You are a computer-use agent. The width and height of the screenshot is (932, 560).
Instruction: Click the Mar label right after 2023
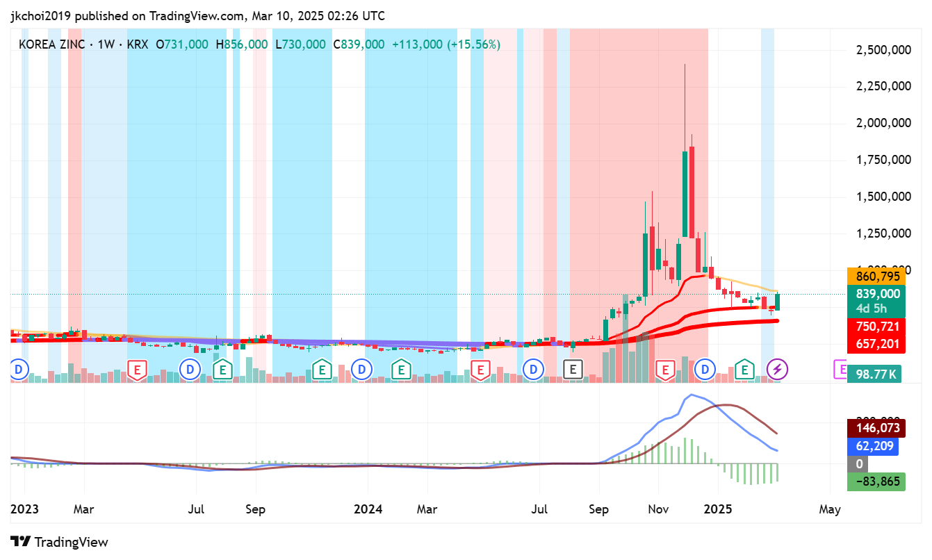[x=84, y=509]
